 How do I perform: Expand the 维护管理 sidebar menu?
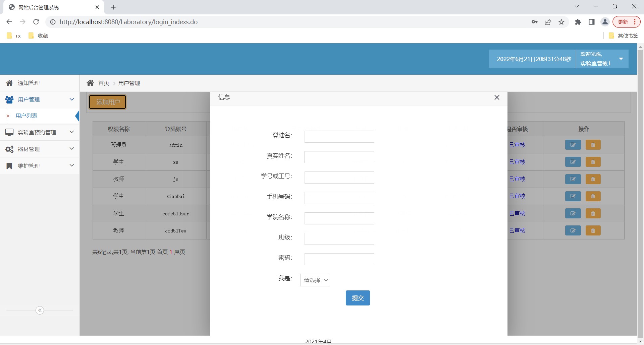(x=40, y=166)
